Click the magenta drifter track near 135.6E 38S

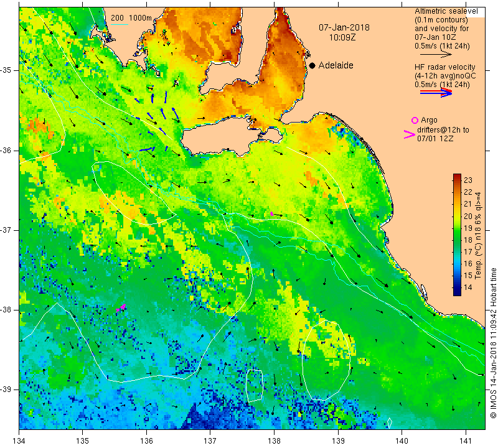point(121,307)
